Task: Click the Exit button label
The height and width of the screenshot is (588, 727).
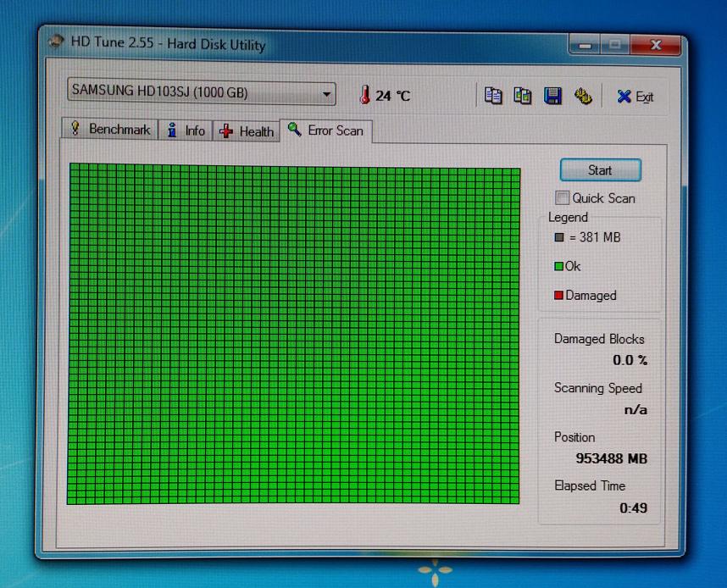Action: coord(645,97)
